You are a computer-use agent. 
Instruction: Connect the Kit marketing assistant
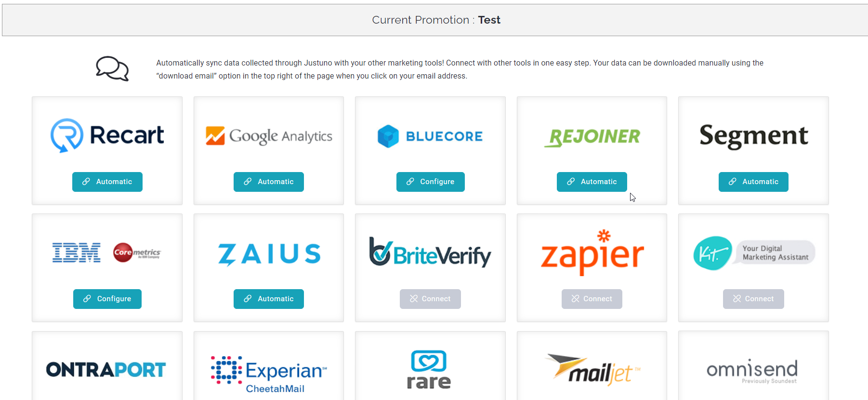click(x=753, y=299)
